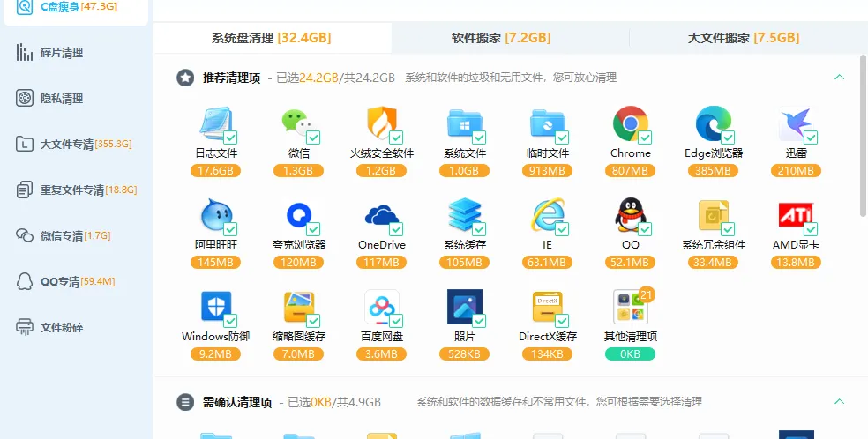Viewport: 868px width, 439px height.
Task: Click the Chrome icon
Action: pos(631,124)
